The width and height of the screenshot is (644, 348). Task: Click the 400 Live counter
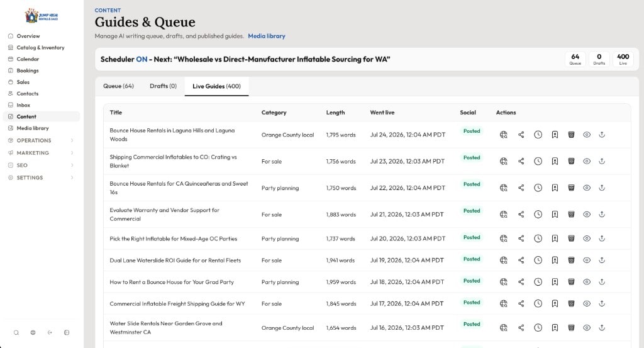[623, 59]
